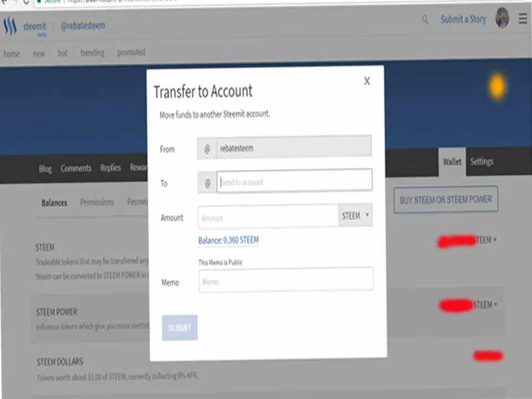Click the Amount input field
Viewport: 532px width, 399px height.
click(x=268, y=217)
